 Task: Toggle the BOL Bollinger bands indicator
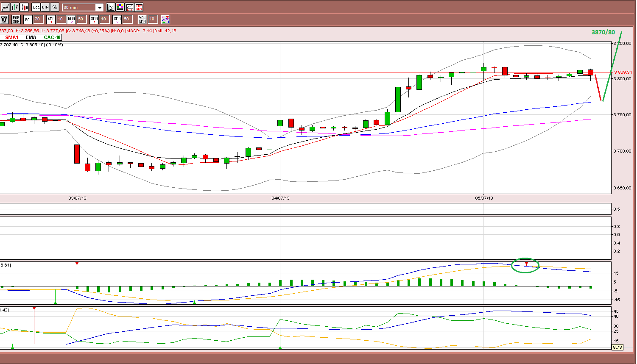pyautogui.click(x=28, y=19)
